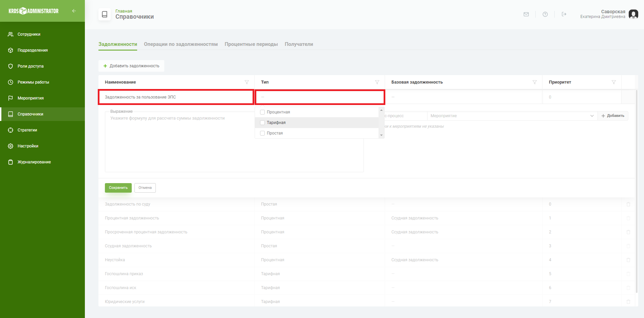This screenshot has height=318, width=644.
Task: Switch to Процентные периоды tab
Action: pos(251,44)
